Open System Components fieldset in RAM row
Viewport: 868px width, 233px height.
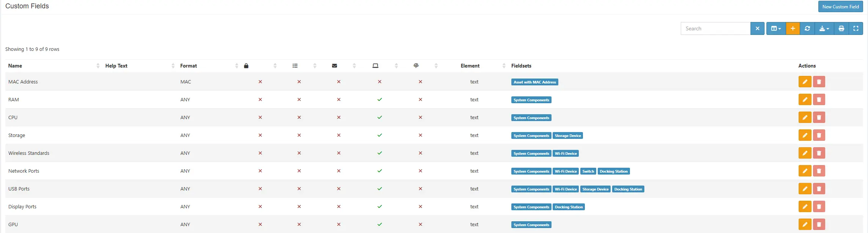coord(531,100)
